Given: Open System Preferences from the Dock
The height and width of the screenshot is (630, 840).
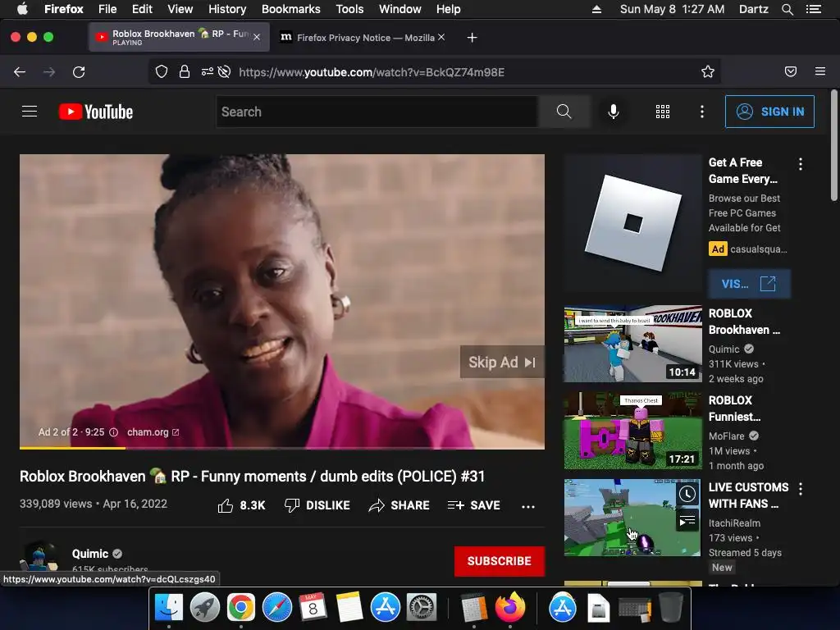Looking at the screenshot, I should tap(421, 608).
